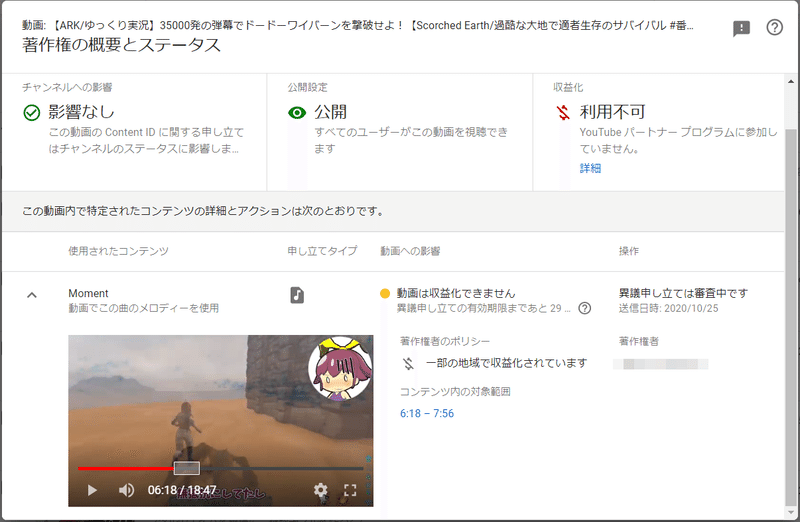This screenshot has width=800, height=522.
Task: Open the help icon beside dispute deadline text
Action: [585, 308]
